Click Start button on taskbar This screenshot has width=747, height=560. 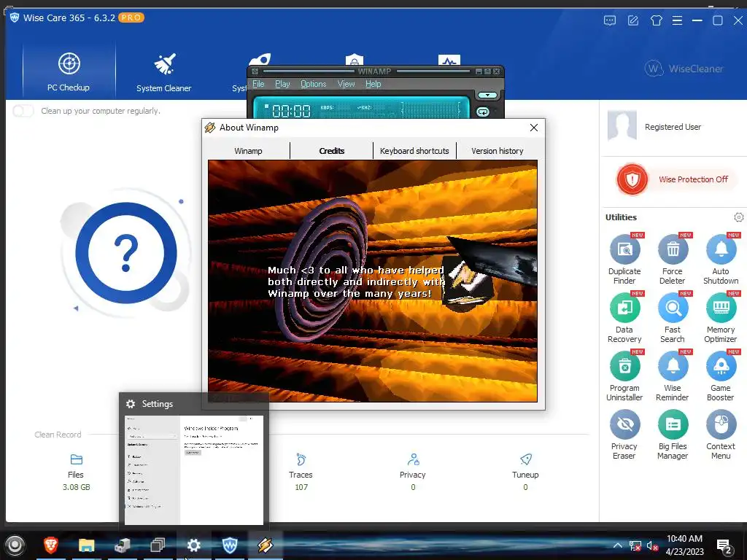pos(15,545)
